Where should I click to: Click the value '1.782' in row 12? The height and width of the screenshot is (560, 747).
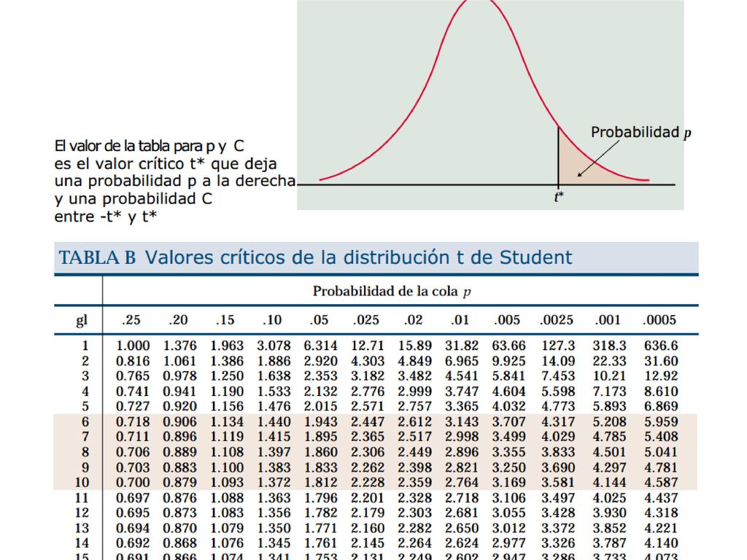(x=321, y=513)
